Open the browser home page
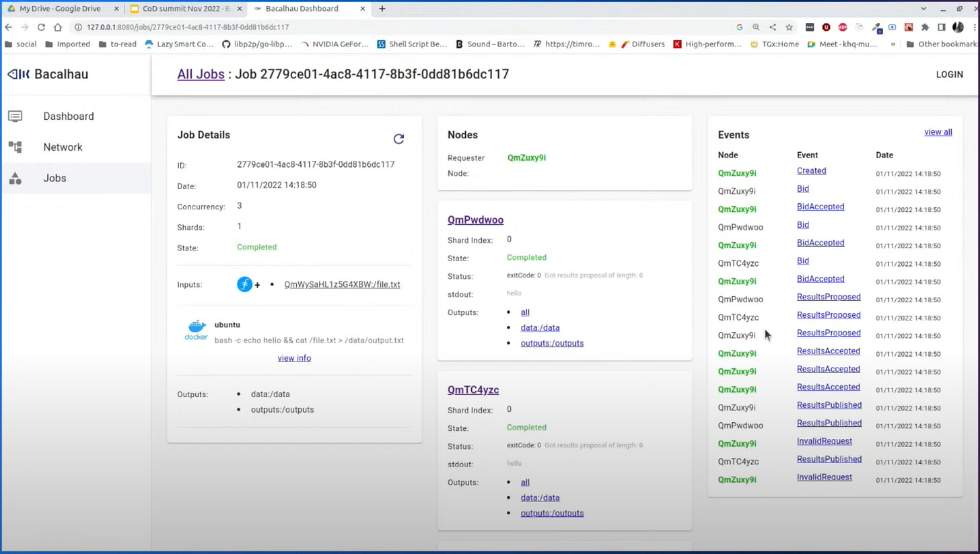This screenshot has height=554, width=980. tap(58, 27)
